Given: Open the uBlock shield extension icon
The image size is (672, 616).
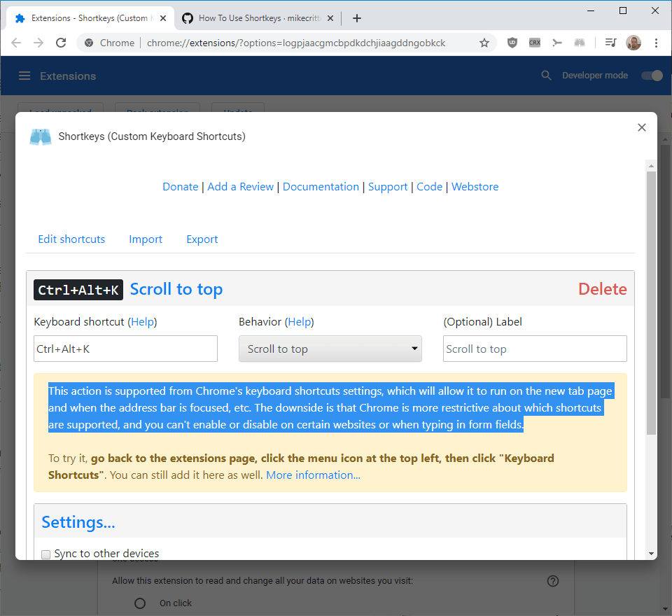Looking at the screenshot, I should pos(512,43).
